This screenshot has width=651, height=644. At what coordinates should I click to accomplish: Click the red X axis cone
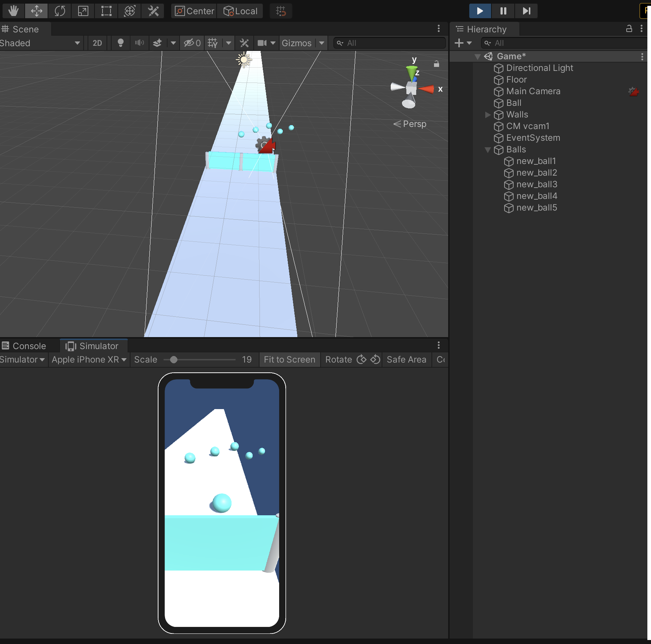pos(426,89)
